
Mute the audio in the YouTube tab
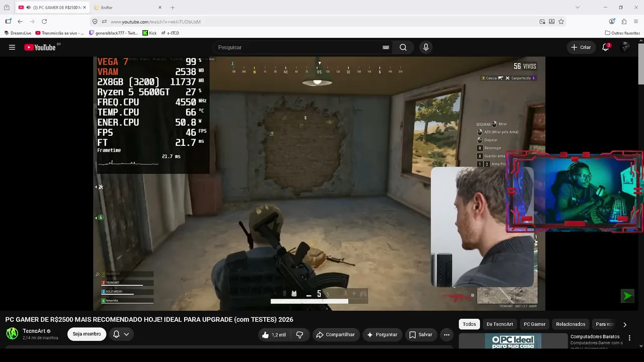(28, 8)
